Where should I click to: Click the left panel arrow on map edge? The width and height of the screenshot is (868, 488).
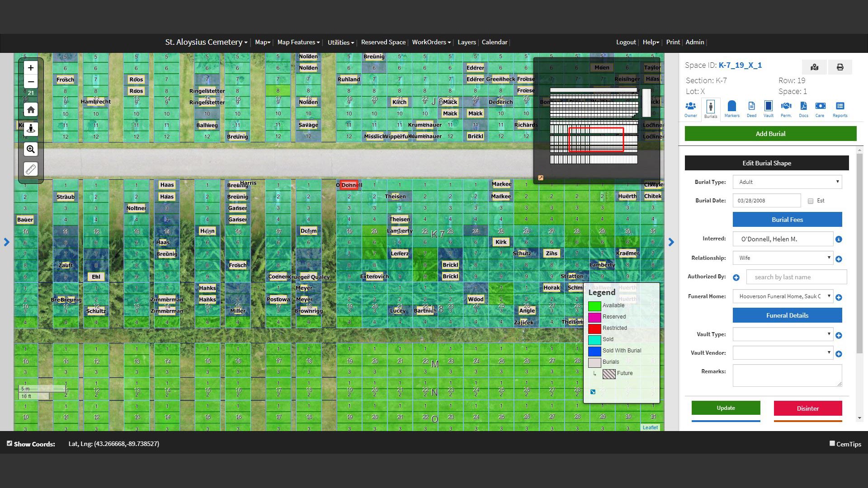click(6, 242)
